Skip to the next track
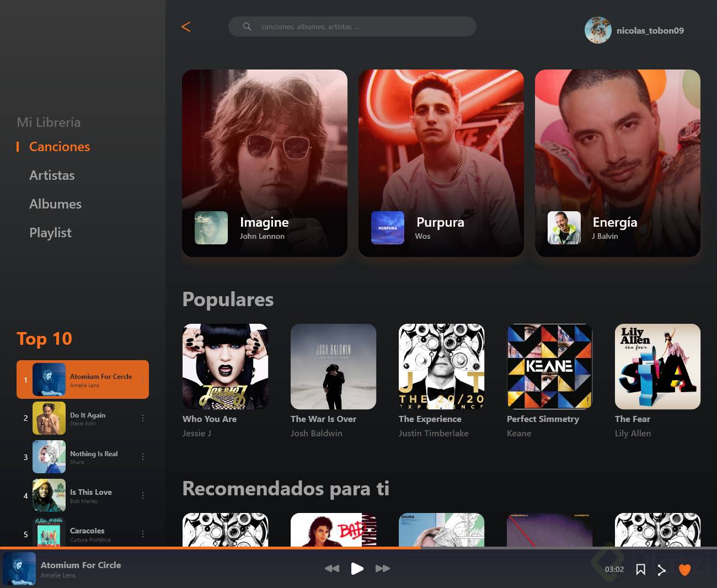 point(383,569)
